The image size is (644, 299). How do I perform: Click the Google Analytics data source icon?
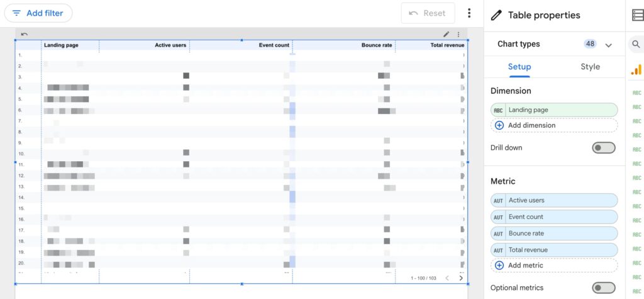pyautogui.click(x=636, y=69)
